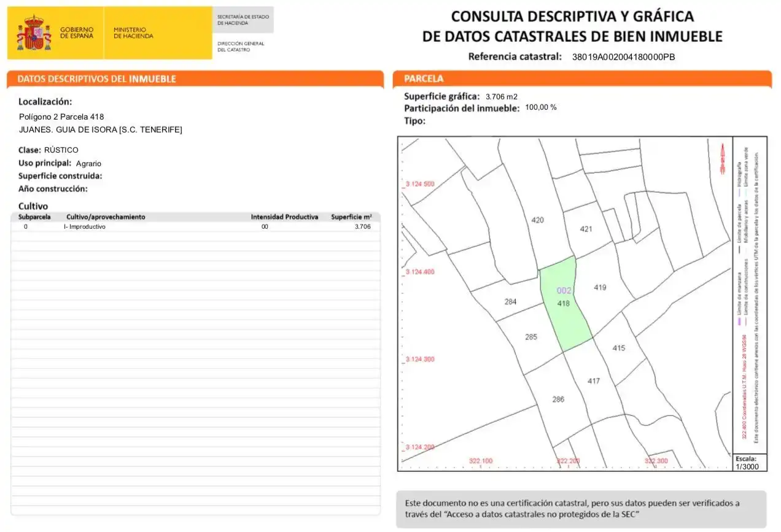Click the DATOS DESCRIPTIVOS DEL INMUEBLE header
Viewport: 781px width, 532px height.
[97, 79]
